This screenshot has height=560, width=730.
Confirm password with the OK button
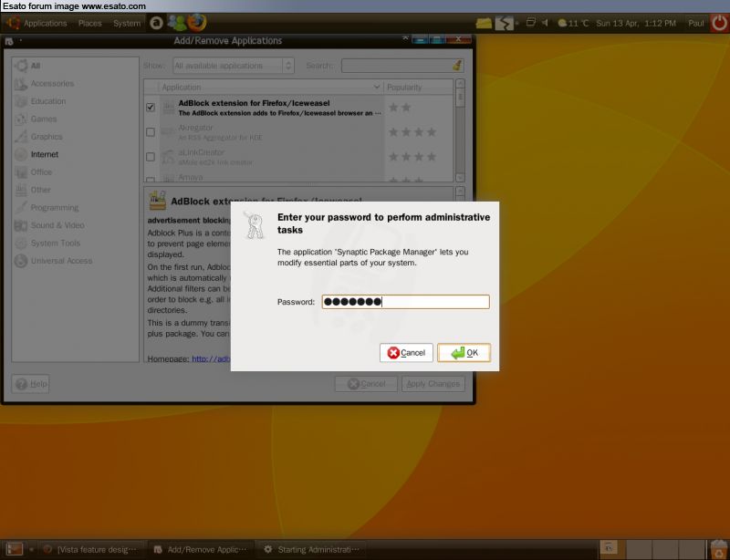[x=464, y=353]
